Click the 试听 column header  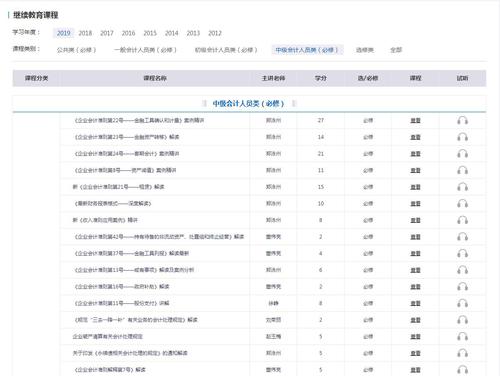pos(462,78)
